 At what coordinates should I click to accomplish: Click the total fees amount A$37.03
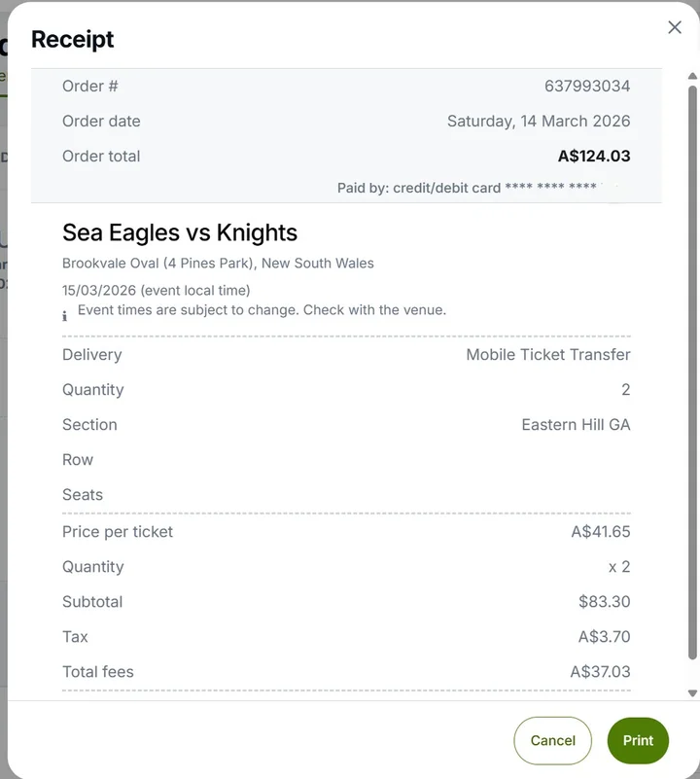pos(601,672)
